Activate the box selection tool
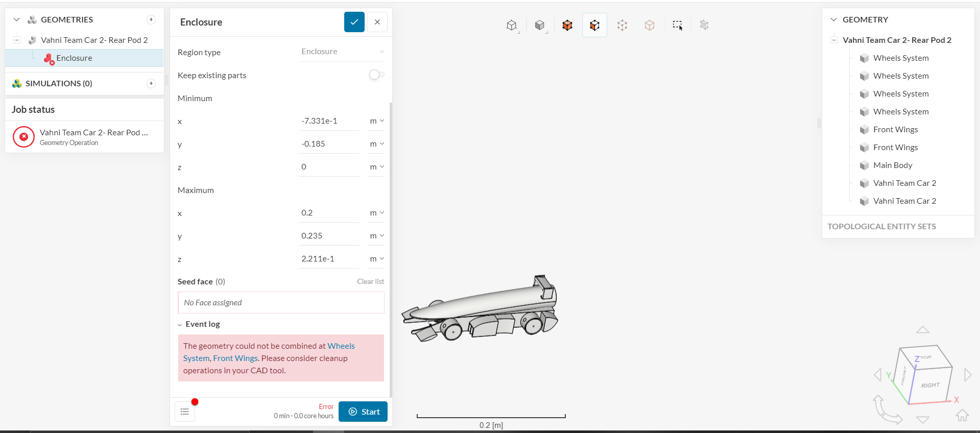This screenshot has height=433, width=980. (678, 25)
